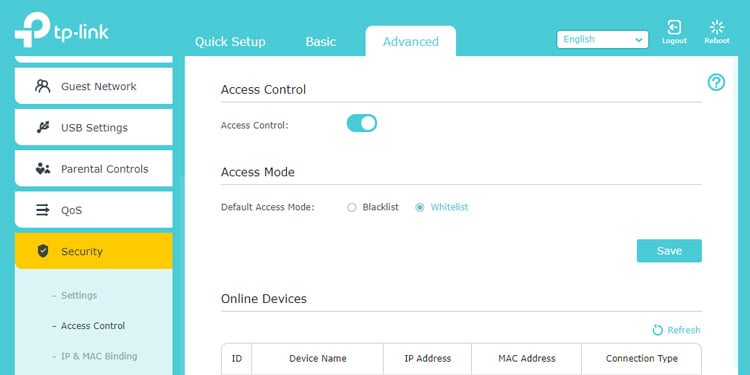Turn off the Access Control switch

(x=362, y=123)
